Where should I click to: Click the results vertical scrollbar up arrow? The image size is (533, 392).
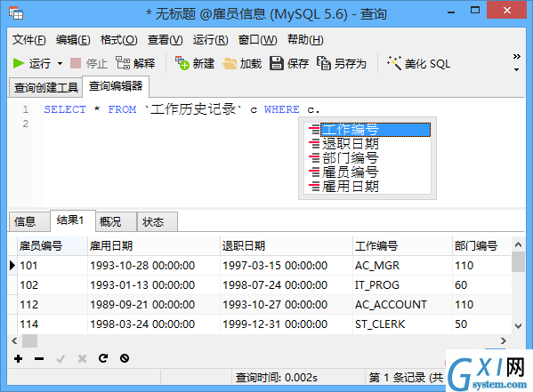[x=518, y=244]
